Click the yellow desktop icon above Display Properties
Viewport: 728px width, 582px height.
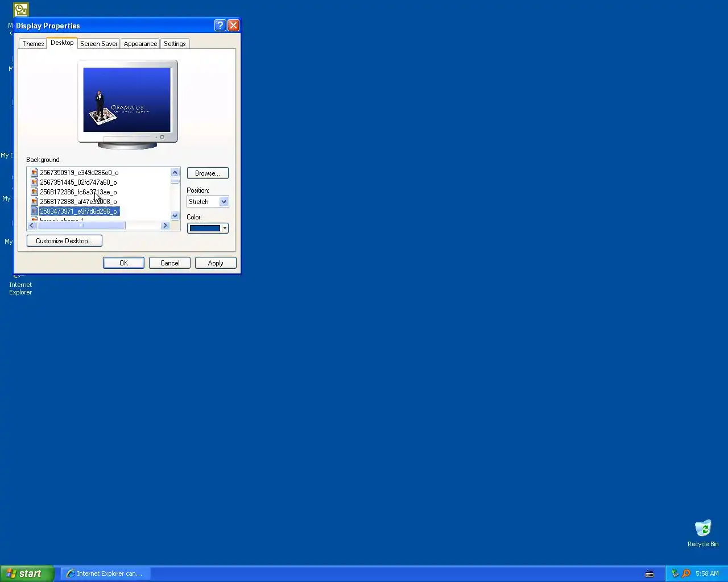21,10
